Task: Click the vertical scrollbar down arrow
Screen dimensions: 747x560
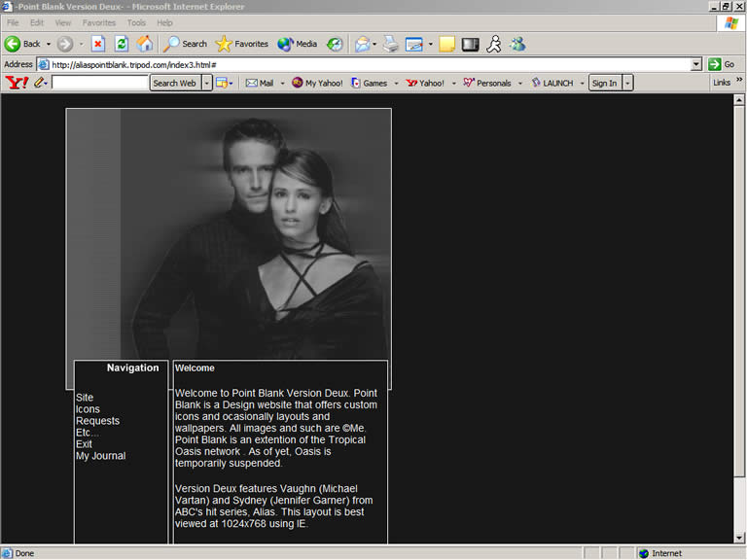Action: coord(739,537)
